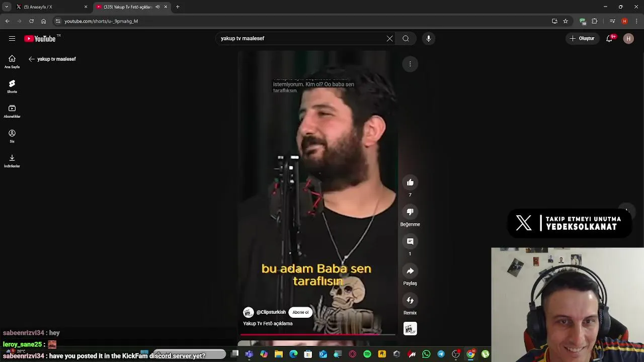Open Shorts in the sidebar
Viewport: 644px width, 362px height.
pyautogui.click(x=12, y=86)
